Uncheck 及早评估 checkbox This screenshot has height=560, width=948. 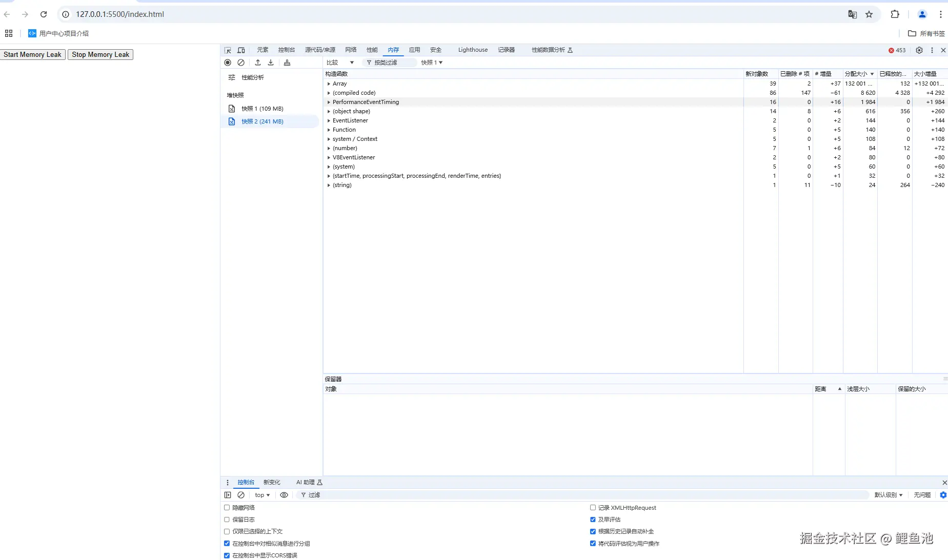point(593,520)
